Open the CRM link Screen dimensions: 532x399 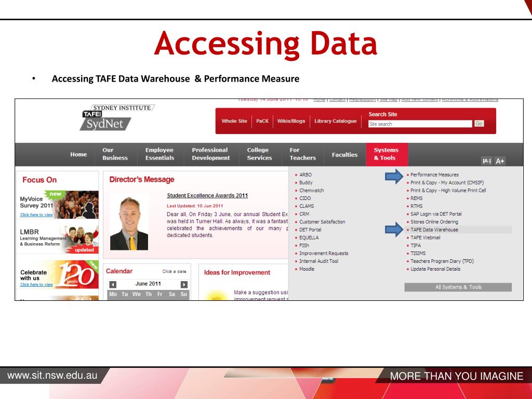(304, 214)
